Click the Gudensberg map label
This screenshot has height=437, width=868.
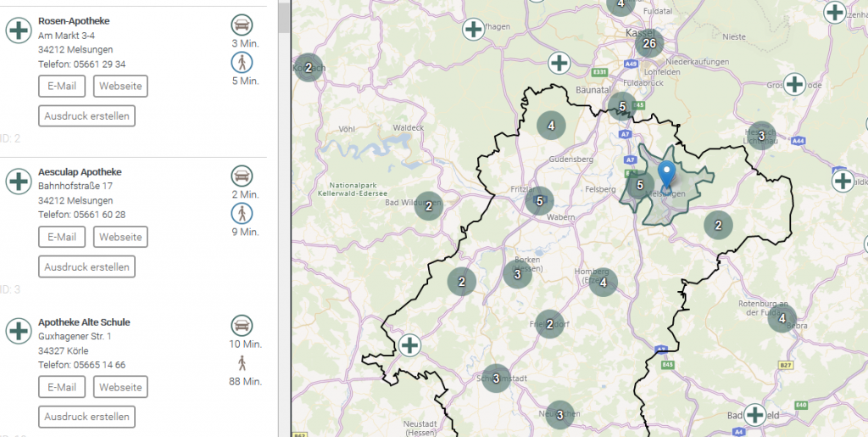571,160
